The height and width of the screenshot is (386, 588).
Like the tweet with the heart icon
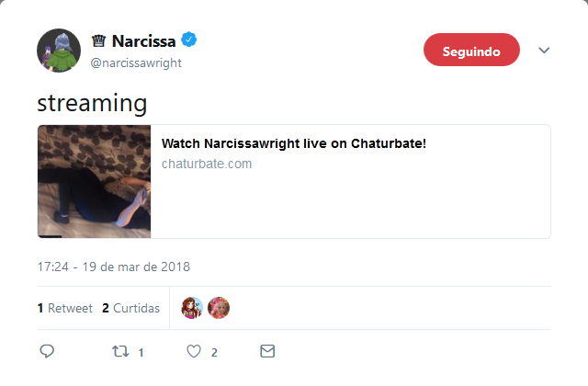coord(194,351)
